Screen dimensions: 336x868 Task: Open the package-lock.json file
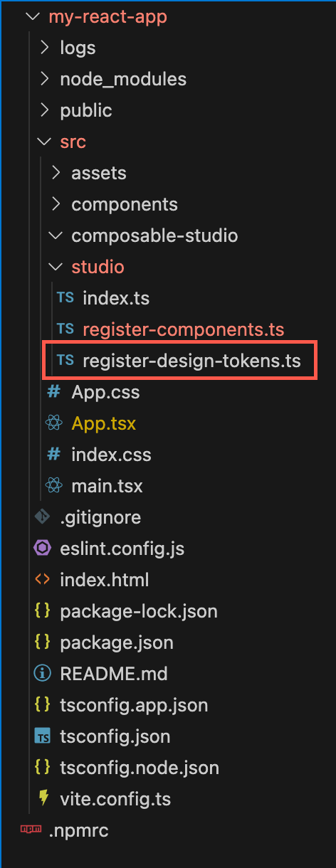click(139, 612)
